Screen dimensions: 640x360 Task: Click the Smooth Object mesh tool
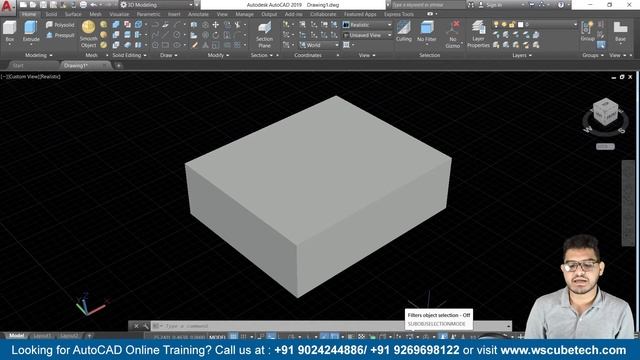point(89,34)
